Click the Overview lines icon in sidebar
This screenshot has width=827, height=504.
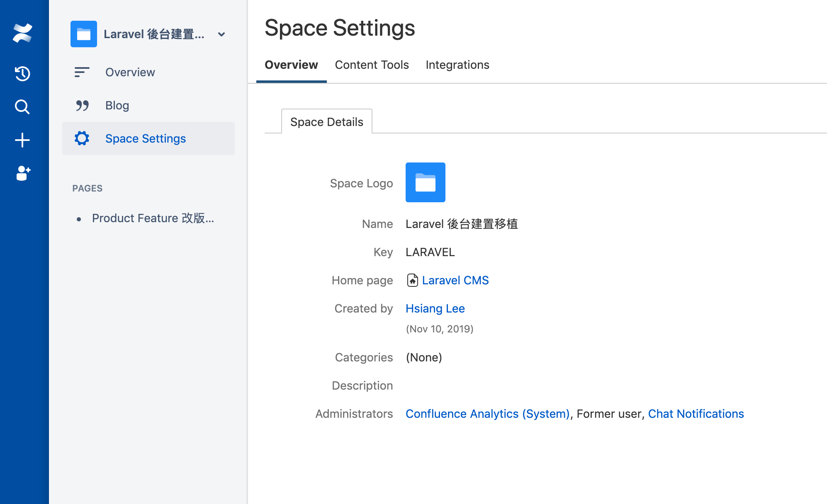(x=82, y=72)
